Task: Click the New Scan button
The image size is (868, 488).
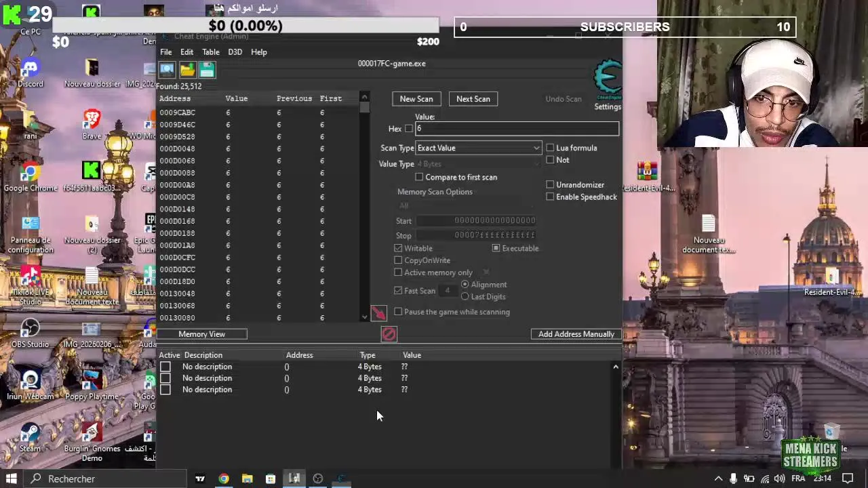Action: pyautogui.click(x=416, y=99)
